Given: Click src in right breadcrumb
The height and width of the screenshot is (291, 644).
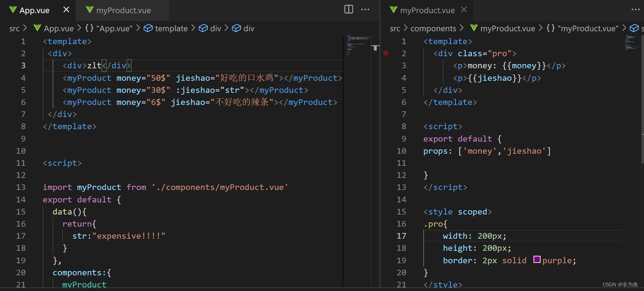Looking at the screenshot, I should [x=395, y=28].
